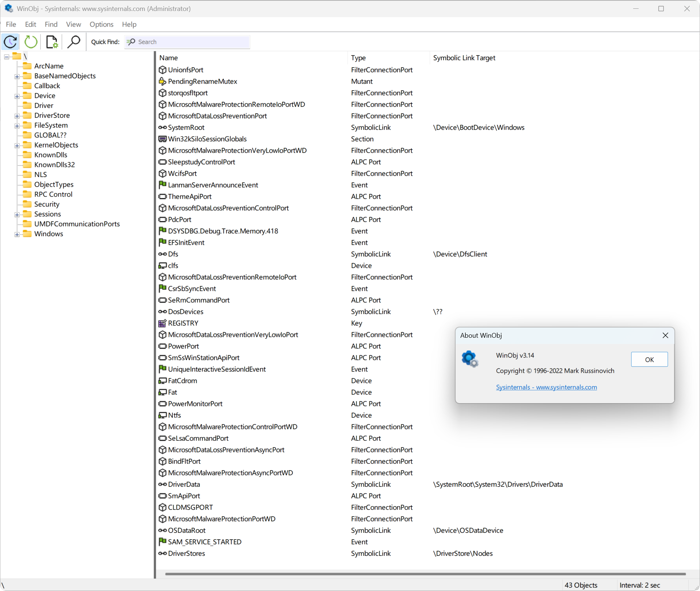
Task: Click the device icon beside Ntfs
Action: (x=163, y=415)
